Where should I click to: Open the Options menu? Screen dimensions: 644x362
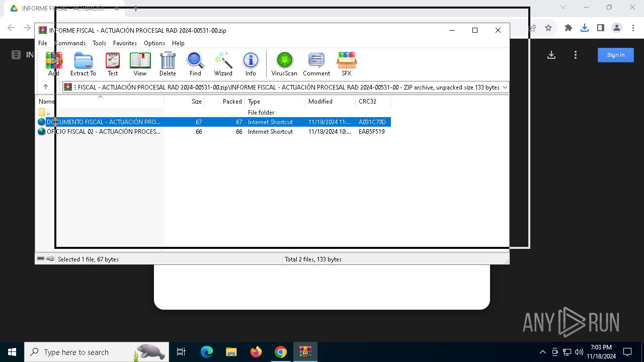154,43
